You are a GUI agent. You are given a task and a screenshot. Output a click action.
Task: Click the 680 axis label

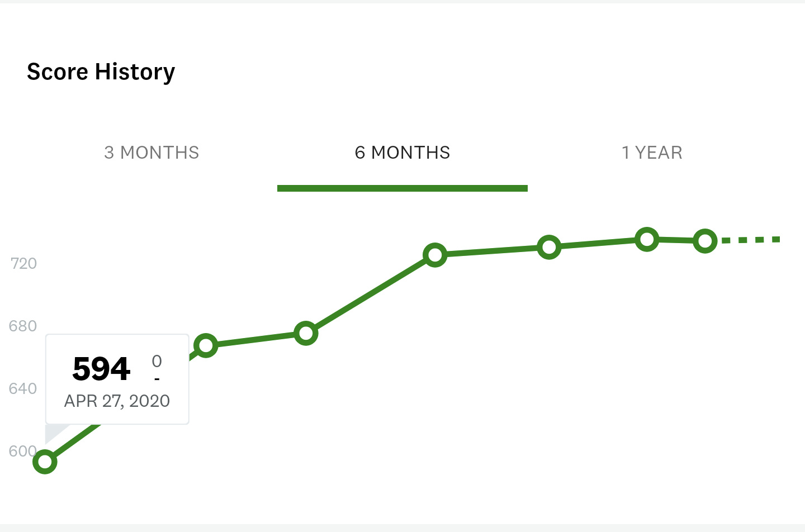click(23, 326)
